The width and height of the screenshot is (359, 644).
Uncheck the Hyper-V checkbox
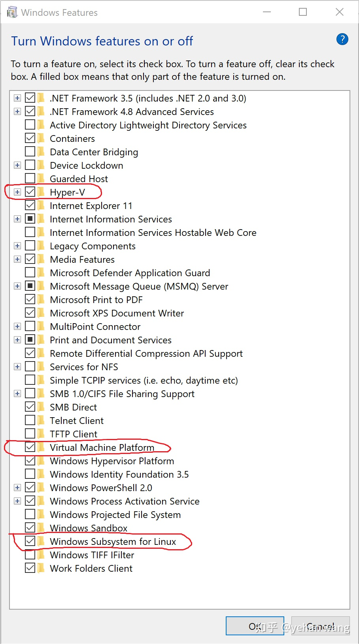(30, 192)
